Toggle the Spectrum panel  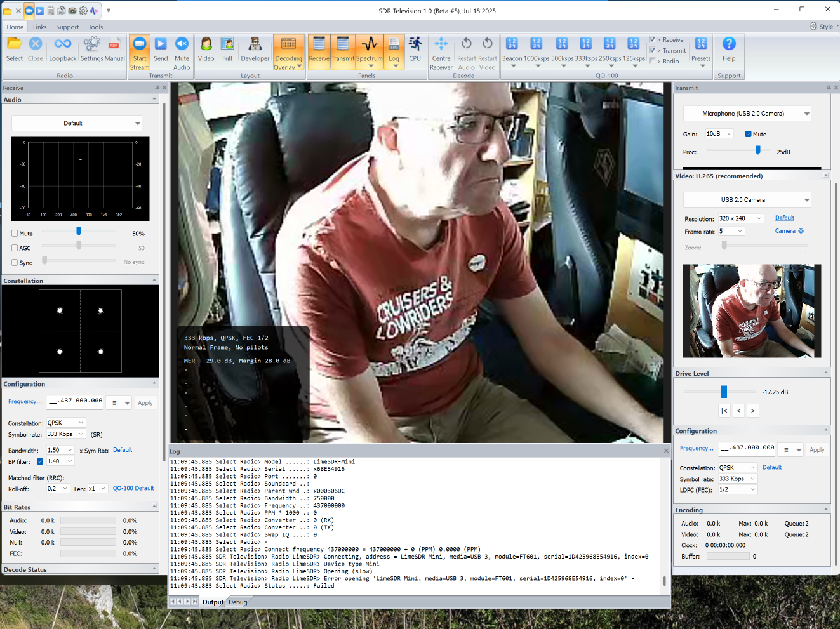(370, 51)
